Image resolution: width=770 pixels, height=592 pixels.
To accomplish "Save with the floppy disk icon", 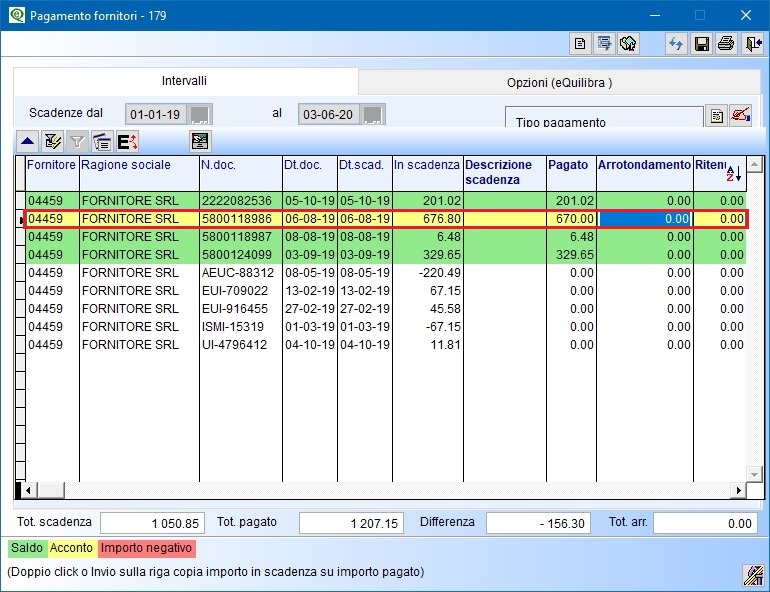I will coord(702,44).
